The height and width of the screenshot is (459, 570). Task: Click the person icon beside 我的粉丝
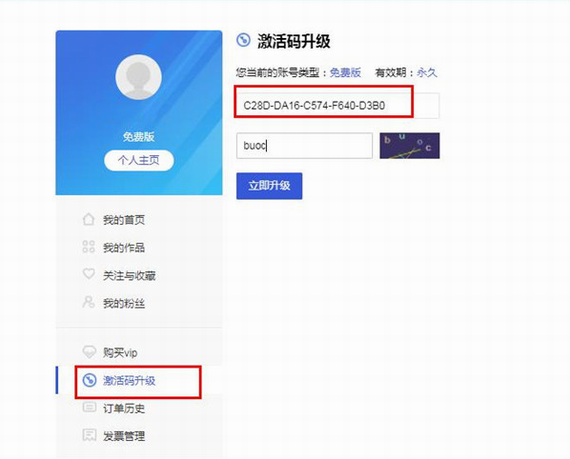[x=88, y=302]
